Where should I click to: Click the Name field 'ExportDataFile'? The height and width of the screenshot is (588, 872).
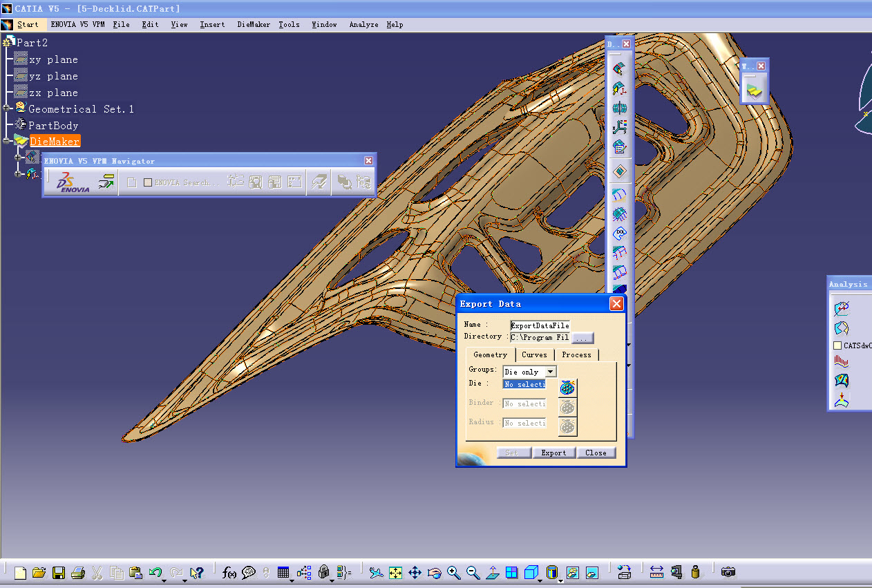(x=540, y=325)
